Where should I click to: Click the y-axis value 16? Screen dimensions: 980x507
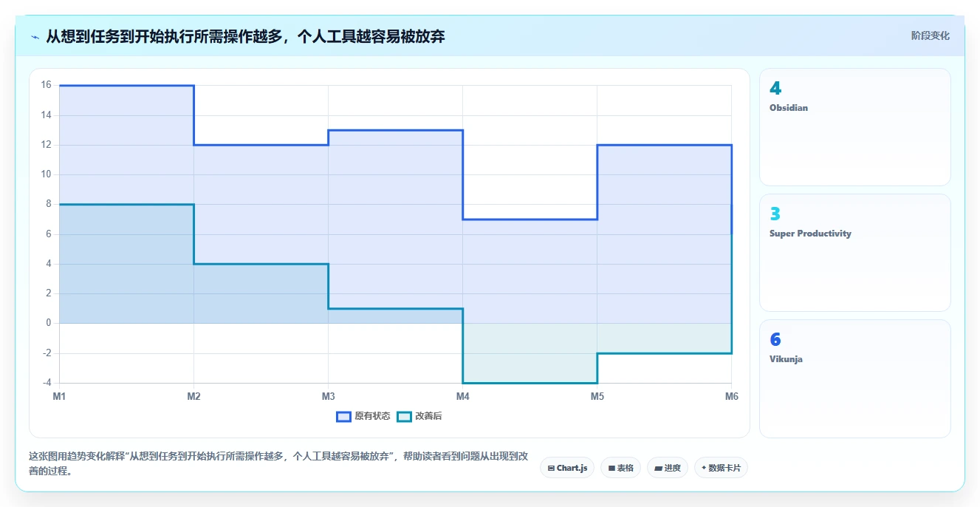(46, 85)
